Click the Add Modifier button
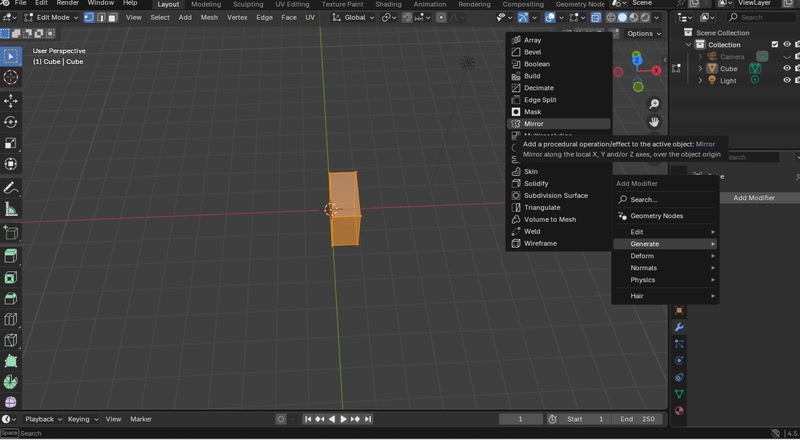800x440 pixels. pyautogui.click(x=753, y=198)
